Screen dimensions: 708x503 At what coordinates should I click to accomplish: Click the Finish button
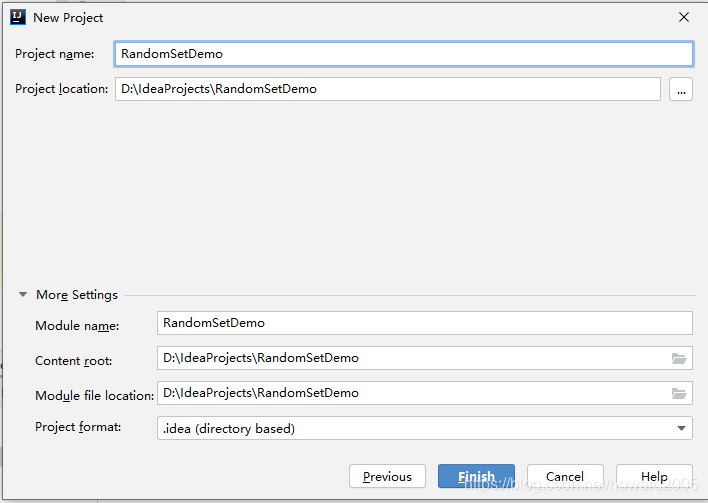(x=476, y=476)
